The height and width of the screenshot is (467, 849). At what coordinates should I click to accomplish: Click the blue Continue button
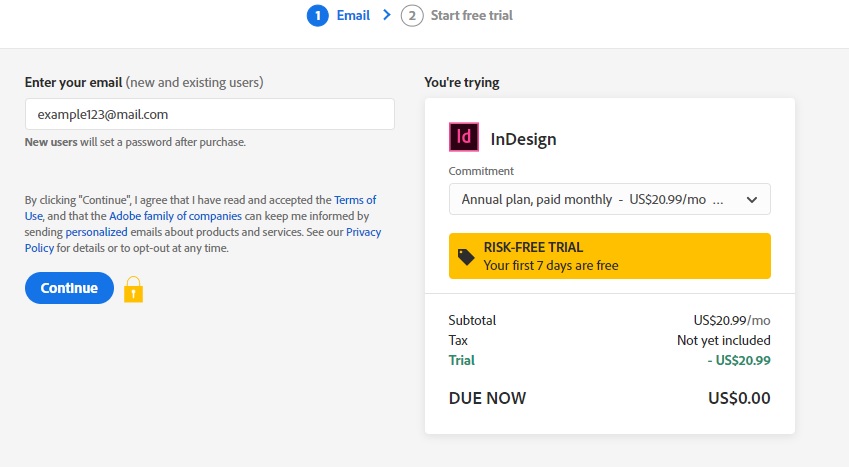click(69, 288)
